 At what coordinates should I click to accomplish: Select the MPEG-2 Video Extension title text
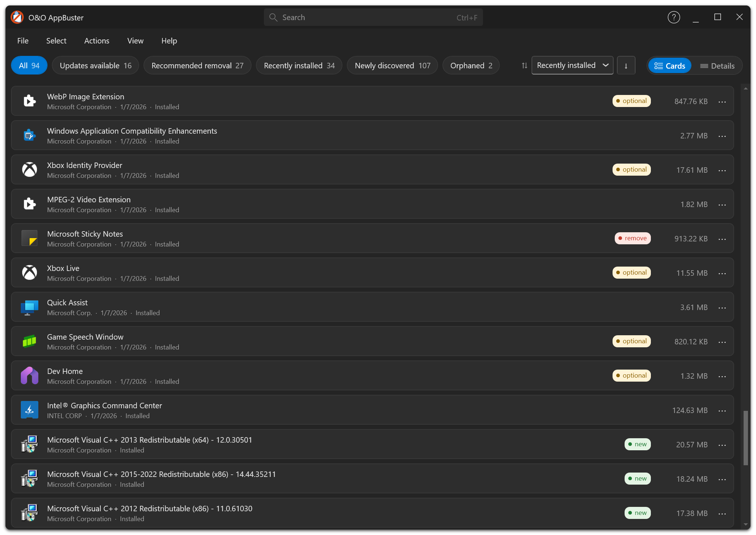pos(89,199)
